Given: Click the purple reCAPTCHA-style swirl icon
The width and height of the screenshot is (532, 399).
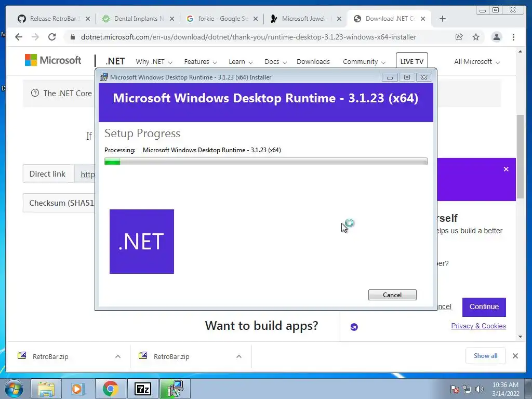Looking at the screenshot, I should pyautogui.click(x=354, y=327).
